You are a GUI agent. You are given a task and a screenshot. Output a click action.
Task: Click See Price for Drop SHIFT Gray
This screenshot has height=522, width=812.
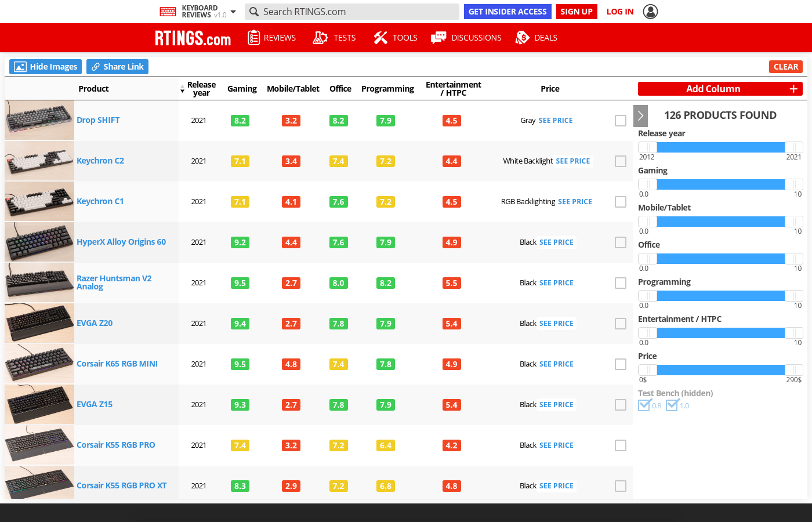556,121
